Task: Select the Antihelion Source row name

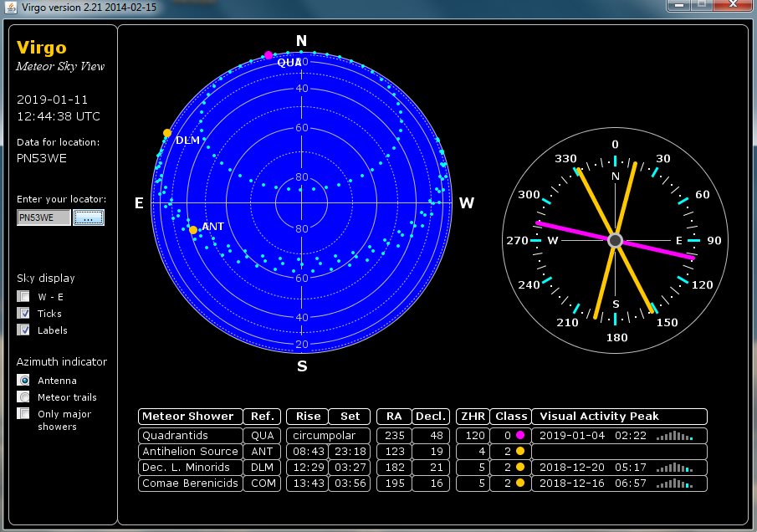Action: 190,452
